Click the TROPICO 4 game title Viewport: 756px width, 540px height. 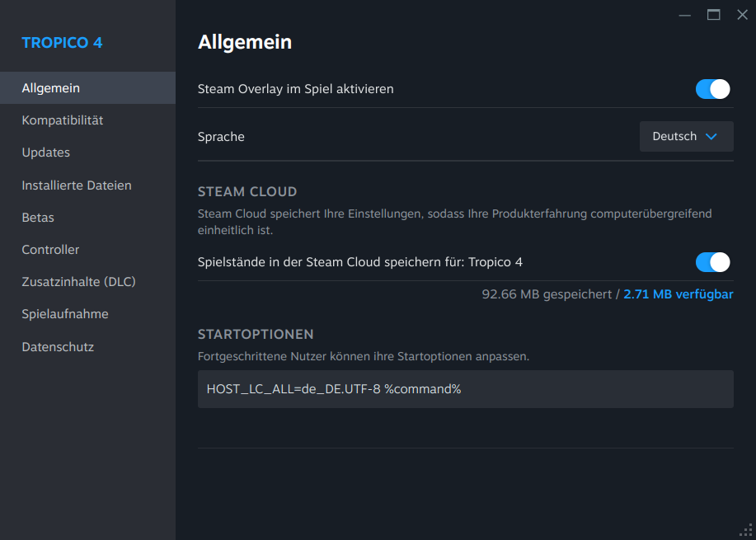[62, 43]
